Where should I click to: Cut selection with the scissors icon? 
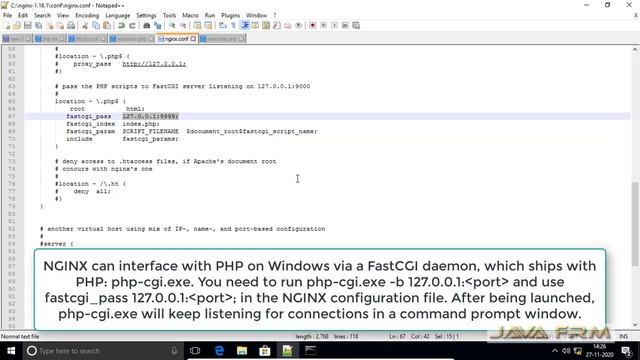point(85,25)
